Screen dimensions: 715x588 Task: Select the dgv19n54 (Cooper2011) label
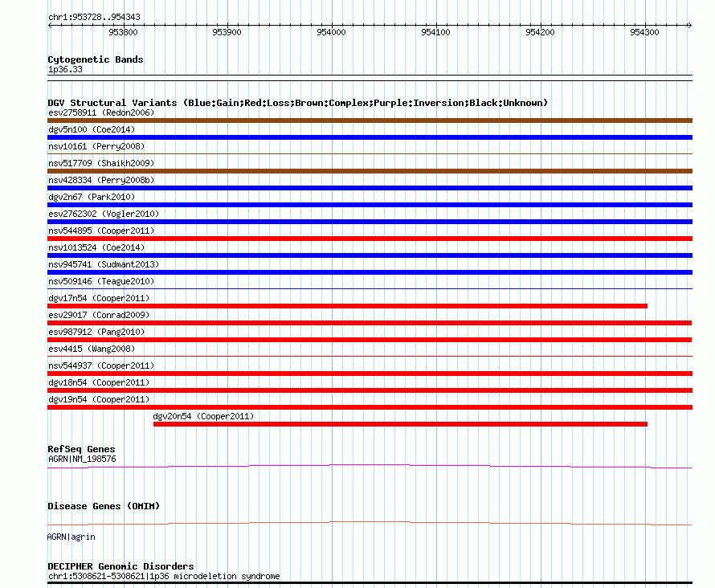(x=99, y=399)
